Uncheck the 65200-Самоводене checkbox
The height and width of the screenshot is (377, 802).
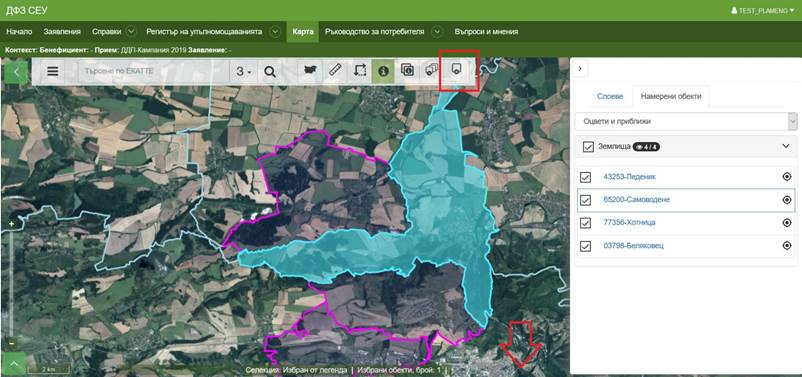click(x=586, y=200)
